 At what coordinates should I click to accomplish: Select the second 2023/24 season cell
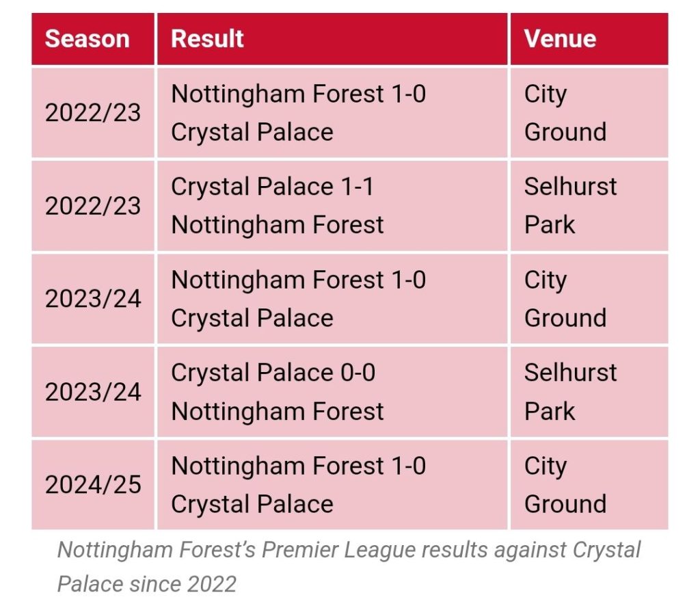[x=93, y=392]
